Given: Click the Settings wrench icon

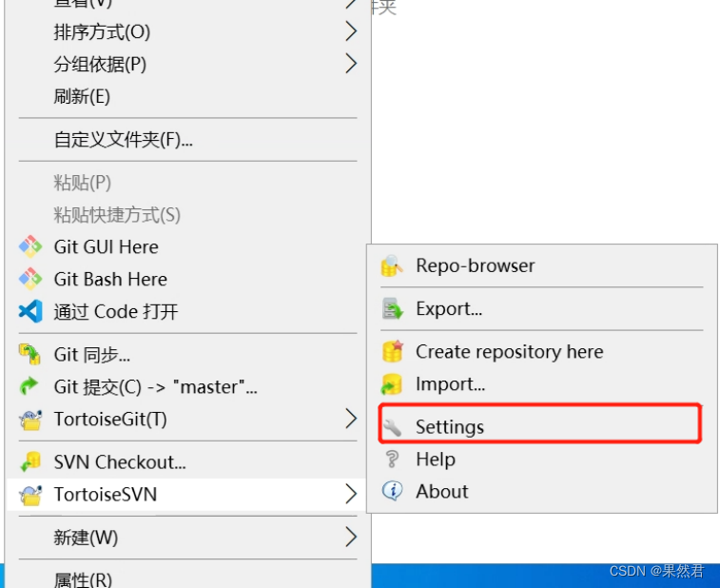Looking at the screenshot, I should 393,427.
